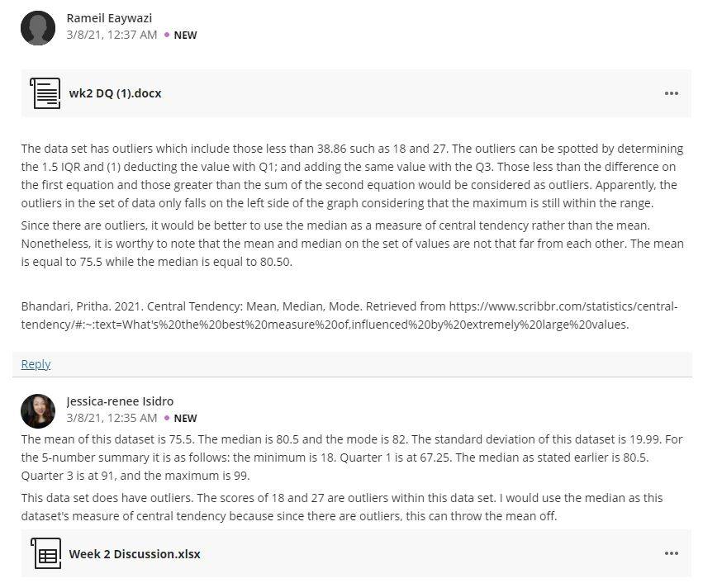
Task: Click the NEW badge on Jessica-renee's post
Action: pyautogui.click(x=185, y=418)
